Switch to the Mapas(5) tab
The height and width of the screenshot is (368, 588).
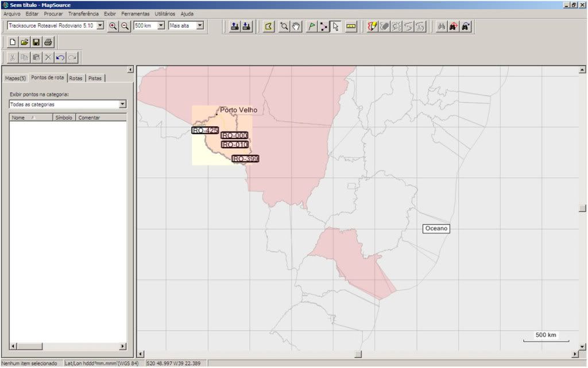point(16,78)
